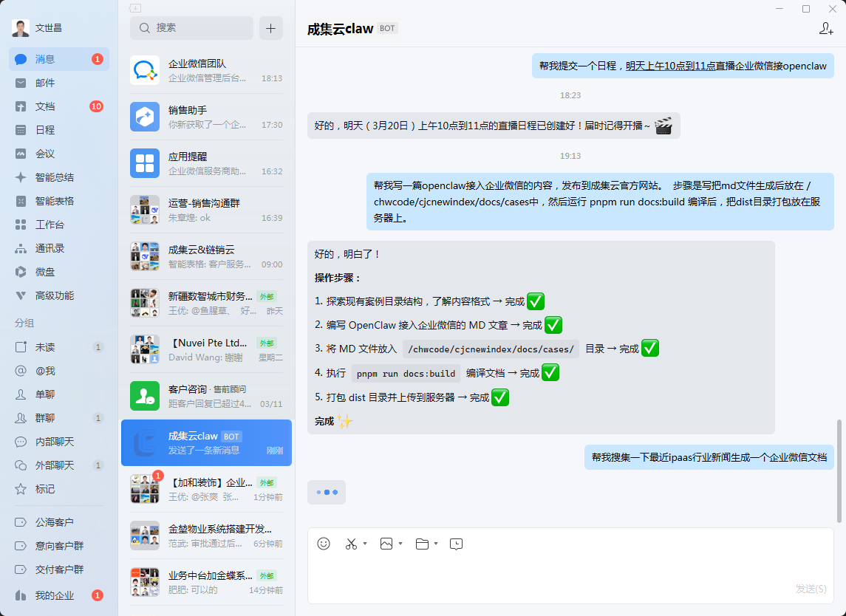
Task: Expand the screenshot options dropdown arrow
Action: tap(365, 544)
